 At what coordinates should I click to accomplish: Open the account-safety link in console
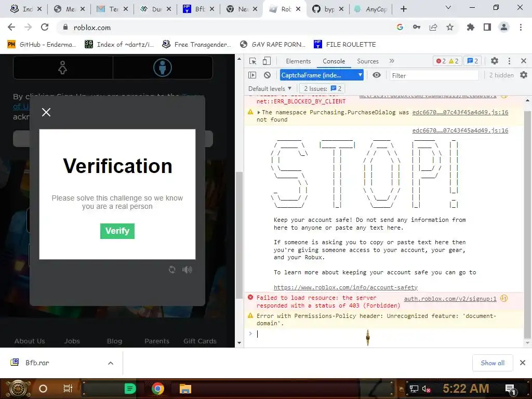(x=345, y=287)
